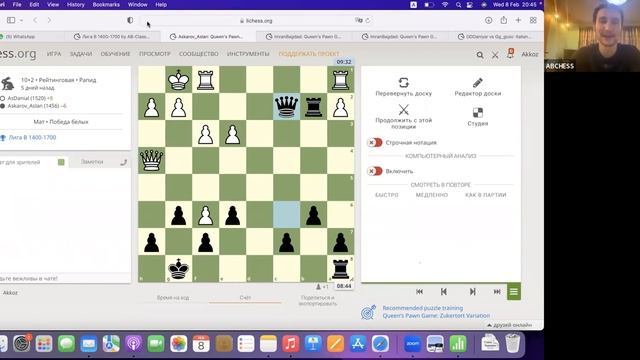Open Zoom from the Dock

[412, 344]
